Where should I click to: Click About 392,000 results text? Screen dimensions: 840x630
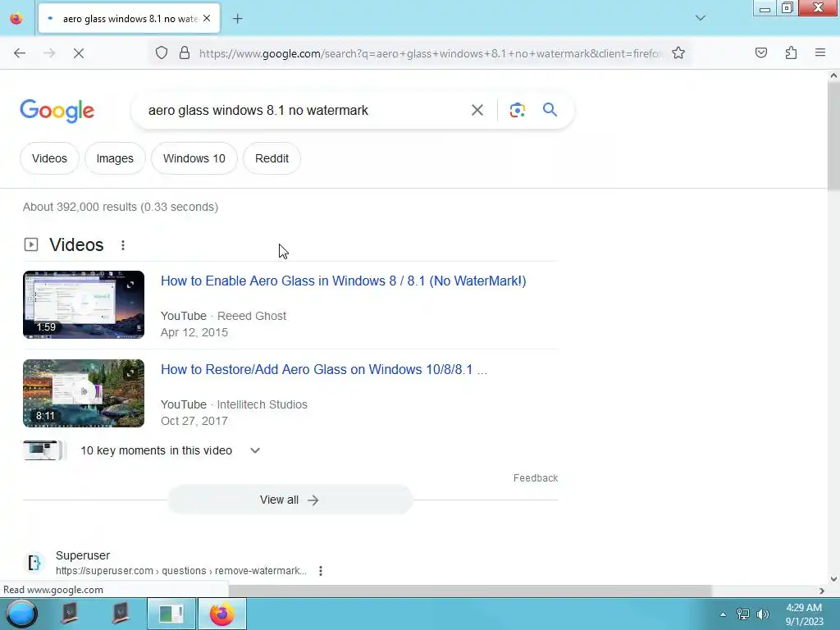[121, 207]
